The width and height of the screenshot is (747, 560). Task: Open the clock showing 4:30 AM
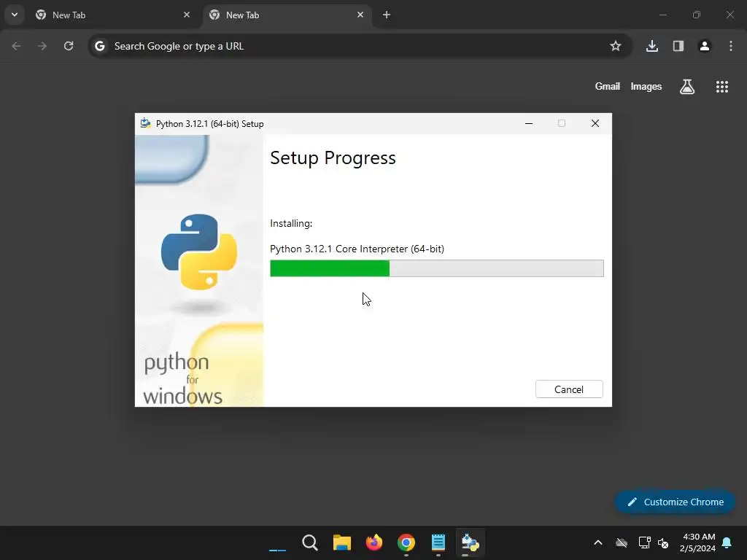click(x=698, y=542)
